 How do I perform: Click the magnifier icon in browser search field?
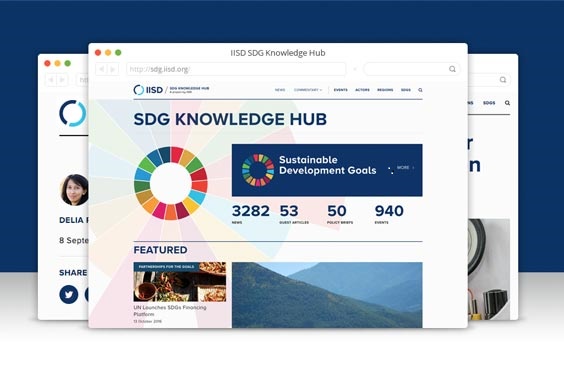coord(452,69)
